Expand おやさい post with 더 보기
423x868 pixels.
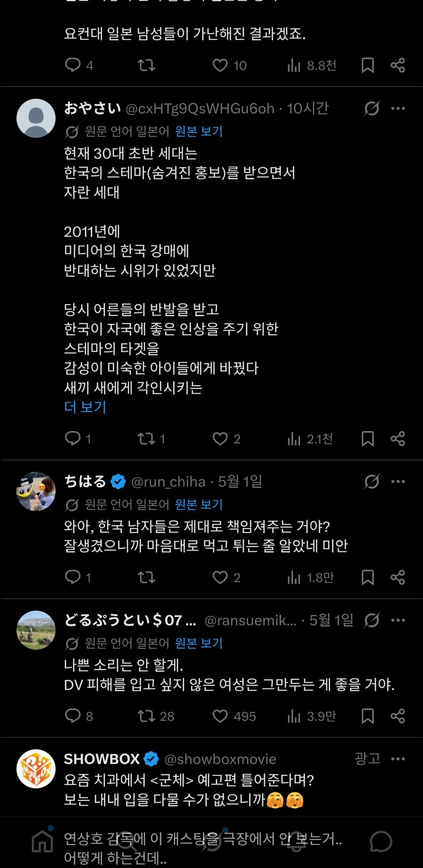tap(85, 407)
